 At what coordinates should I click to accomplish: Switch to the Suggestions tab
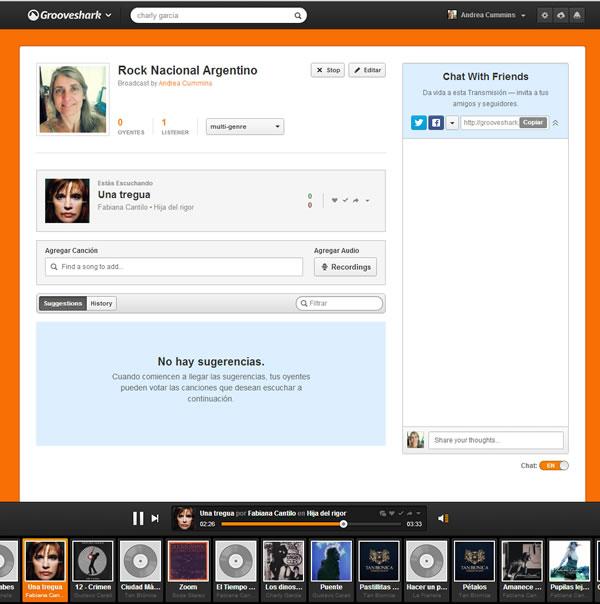pyautogui.click(x=63, y=304)
